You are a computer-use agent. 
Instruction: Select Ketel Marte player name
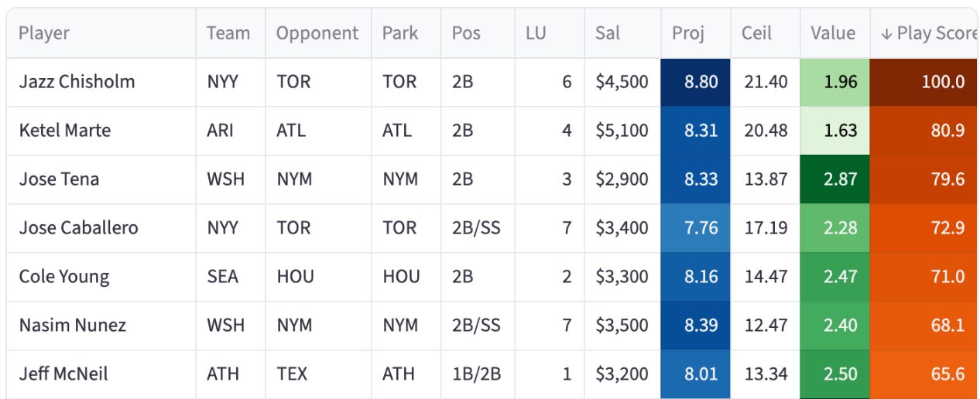(x=65, y=131)
